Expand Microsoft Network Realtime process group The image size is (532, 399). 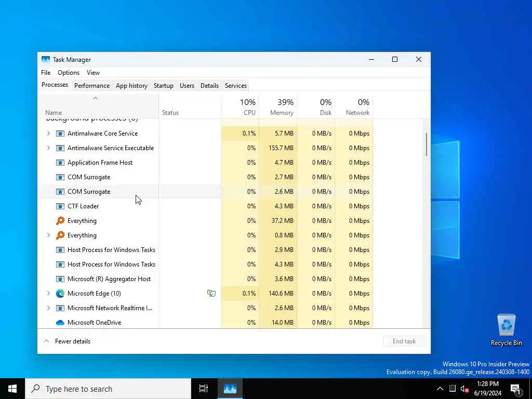point(48,308)
